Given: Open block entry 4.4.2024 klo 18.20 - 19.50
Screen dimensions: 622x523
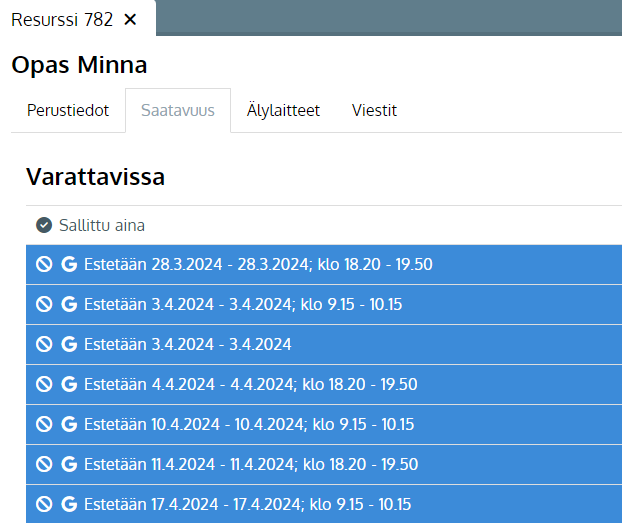Looking at the screenshot, I should coord(324,385).
